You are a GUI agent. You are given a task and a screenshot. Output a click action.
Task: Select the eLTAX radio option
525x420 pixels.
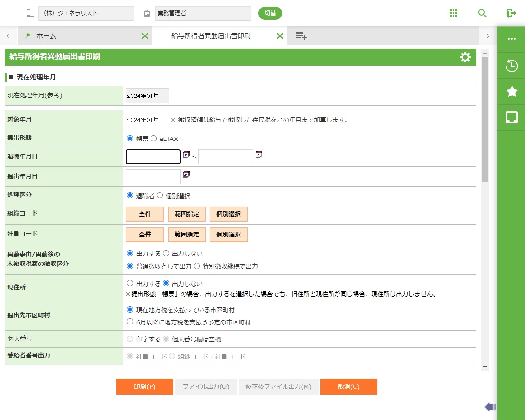pyautogui.click(x=153, y=139)
